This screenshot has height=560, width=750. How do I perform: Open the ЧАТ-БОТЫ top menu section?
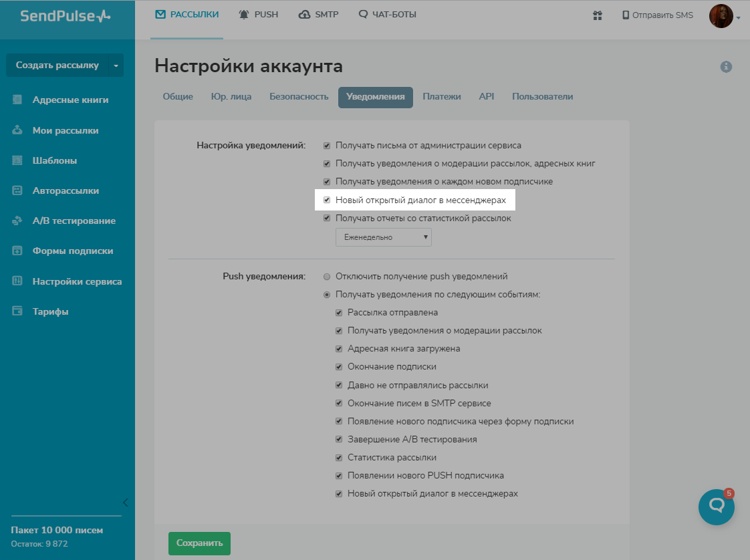tap(388, 15)
